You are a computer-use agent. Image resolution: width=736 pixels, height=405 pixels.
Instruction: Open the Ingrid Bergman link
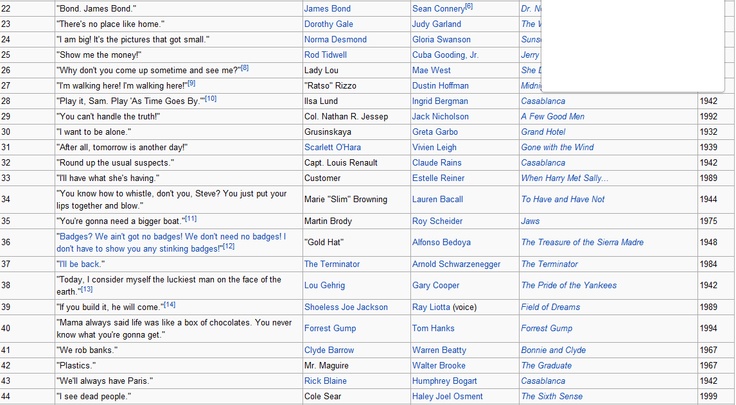coord(440,101)
